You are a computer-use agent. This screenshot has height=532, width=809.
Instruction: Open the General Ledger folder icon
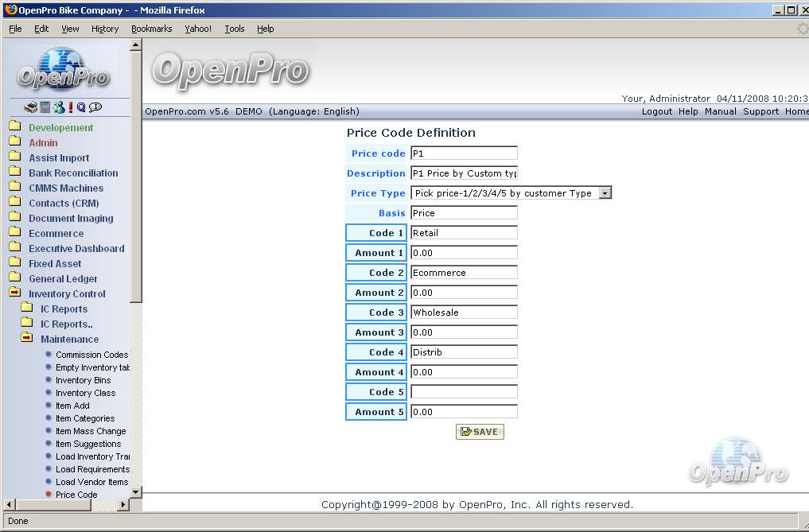[x=15, y=278]
